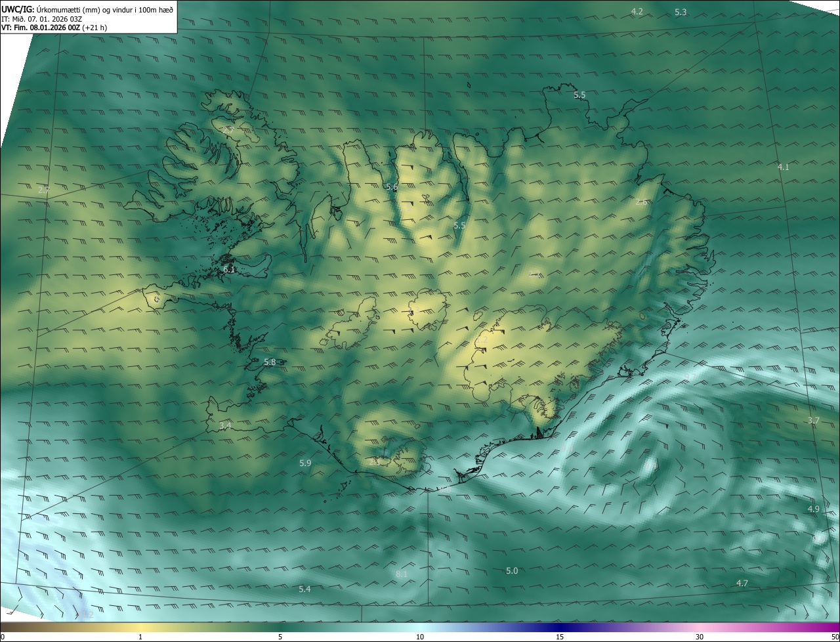The width and height of the screenshot is (840, 642).
Task: Click the colorbar tick label 5
Action: click(280, 637)
